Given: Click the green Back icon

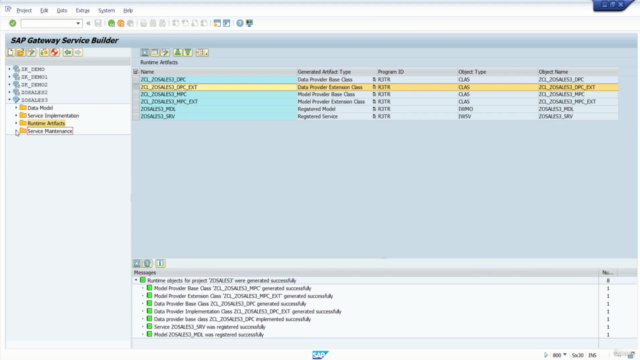Looking at the screenshot, I should (111, 23).
